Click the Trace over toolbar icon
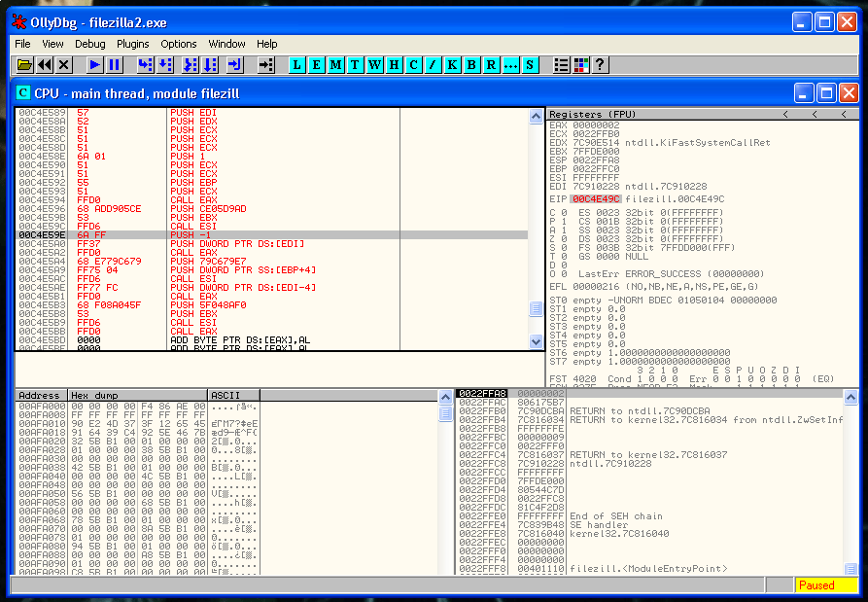 [210, 65]
